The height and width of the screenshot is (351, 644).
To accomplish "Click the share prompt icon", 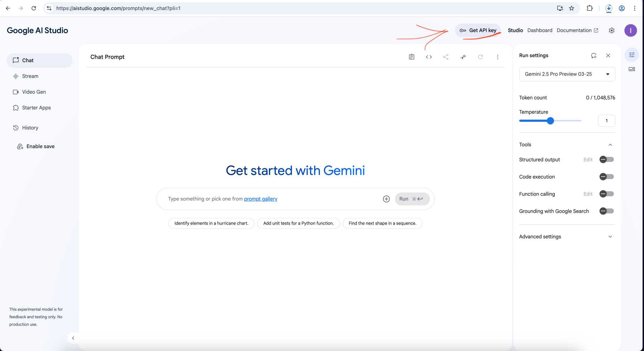I will (x=446, y=57).
